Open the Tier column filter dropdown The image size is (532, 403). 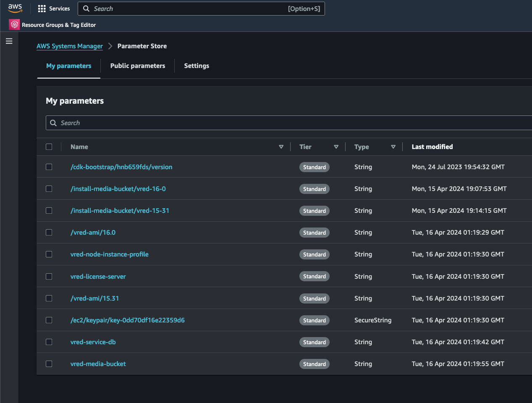(336, 147)
